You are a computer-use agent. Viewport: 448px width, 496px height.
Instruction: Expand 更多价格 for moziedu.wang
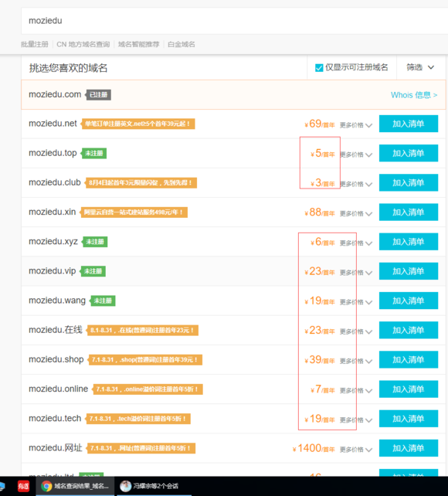(x=356, y=302)
